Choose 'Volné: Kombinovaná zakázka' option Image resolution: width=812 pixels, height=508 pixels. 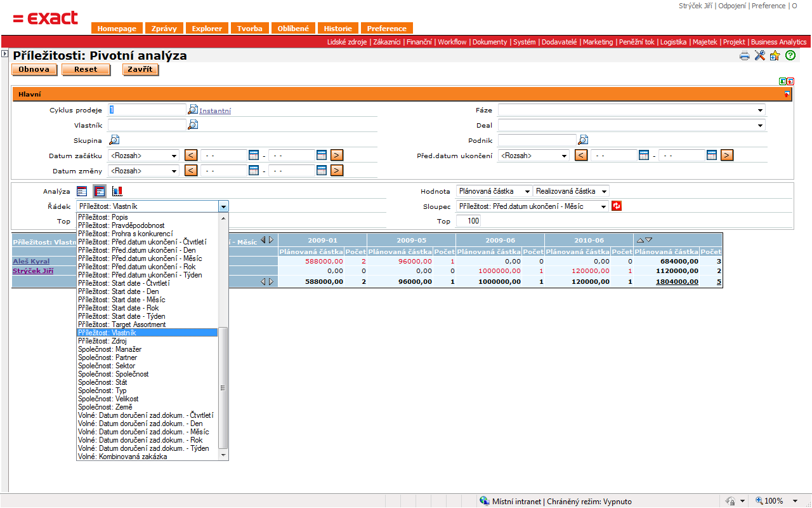click(147, 457)
